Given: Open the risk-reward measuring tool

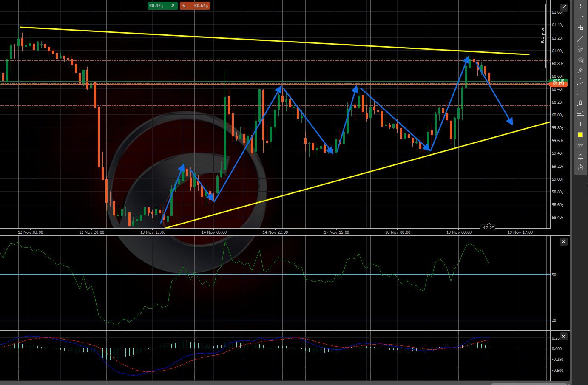Looking at the screenshot, I should (580, 113).
